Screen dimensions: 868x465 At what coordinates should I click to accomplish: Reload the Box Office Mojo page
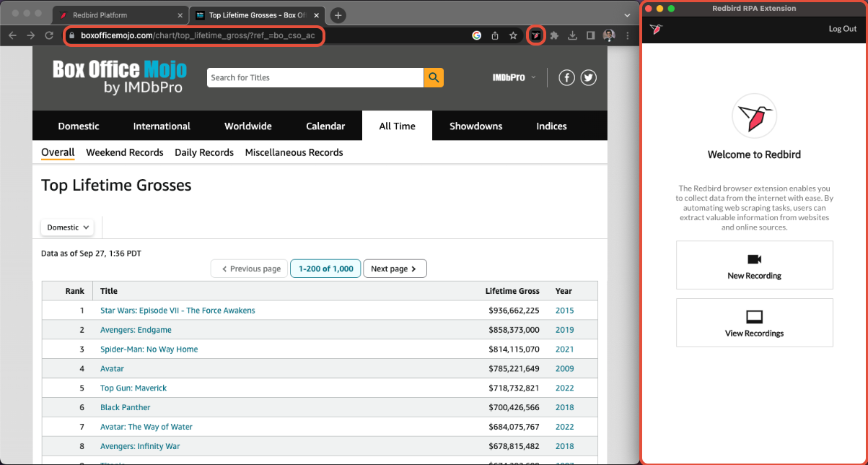click(x=49, y=35)
